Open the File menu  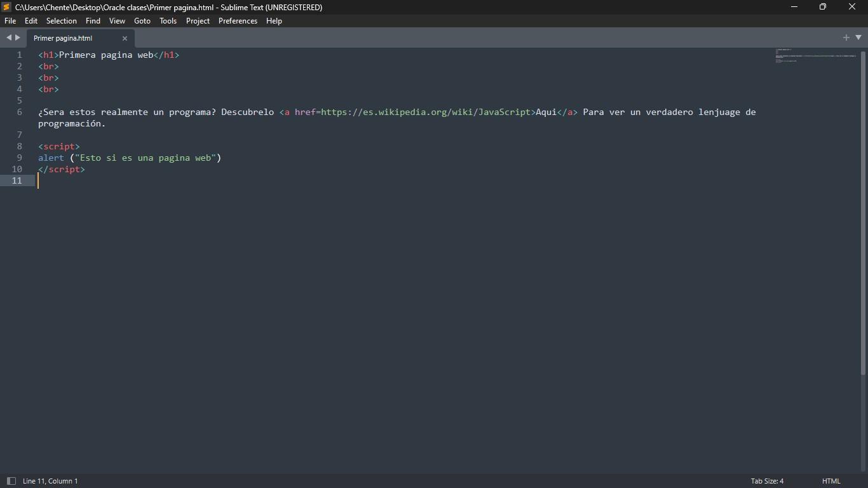pos(10,21)
